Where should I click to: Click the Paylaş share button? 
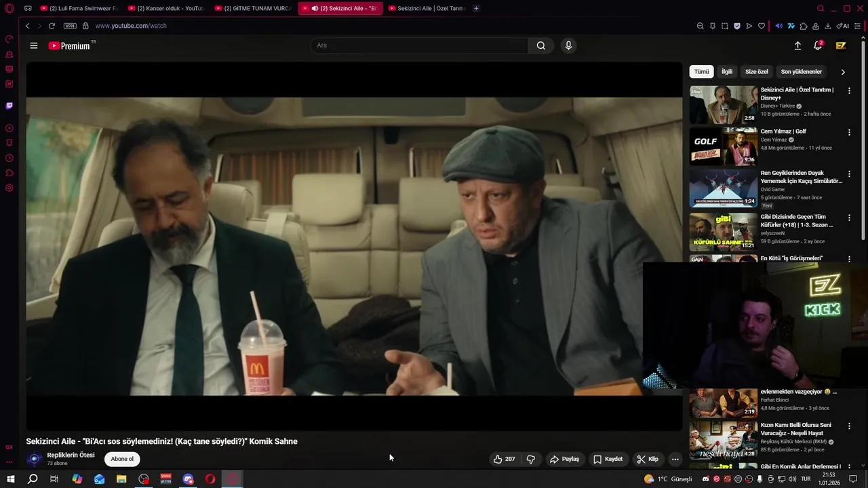click(x=564, y=459)
